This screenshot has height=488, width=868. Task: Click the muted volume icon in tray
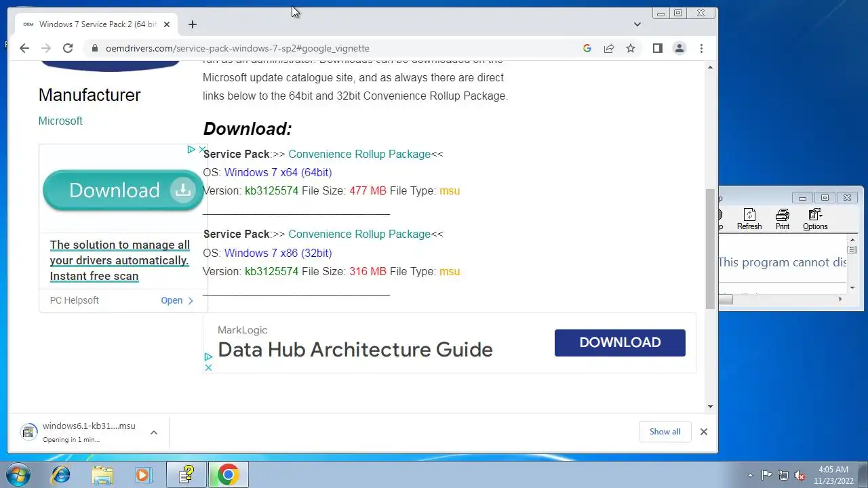pos(800,475)
